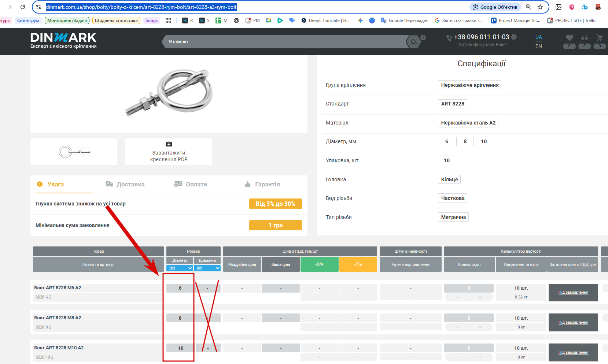Click the search magnifier hexagon button
This screenshot has height=364, width=608.
tap(413, 42)
